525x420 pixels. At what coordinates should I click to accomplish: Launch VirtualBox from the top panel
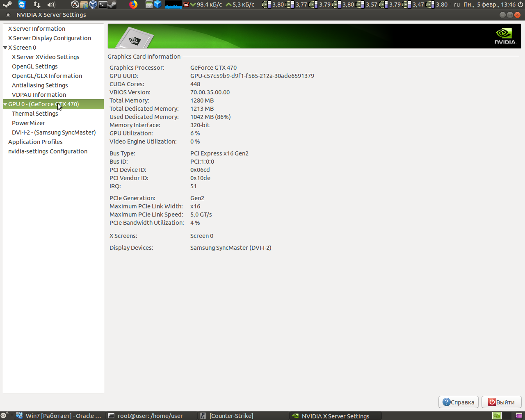[93, 5]
